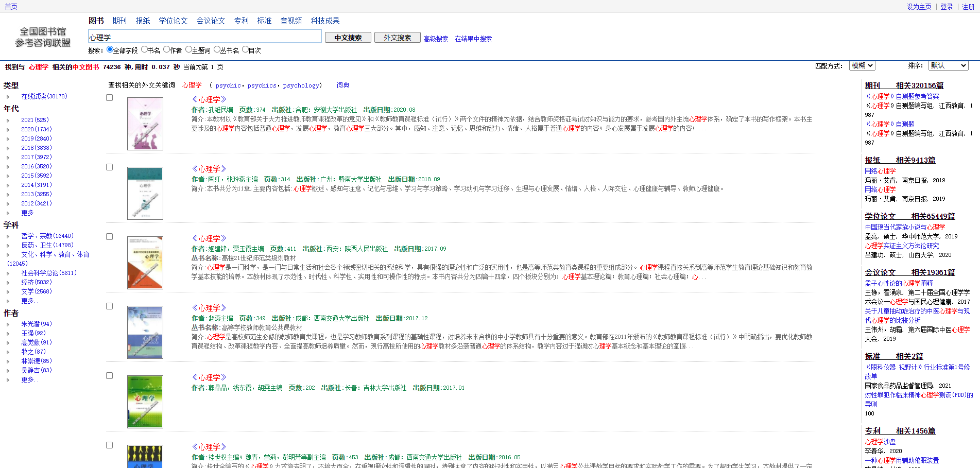Click the 登录 link at top right
The width and height of the screenshot is (980, 468).
946,7
